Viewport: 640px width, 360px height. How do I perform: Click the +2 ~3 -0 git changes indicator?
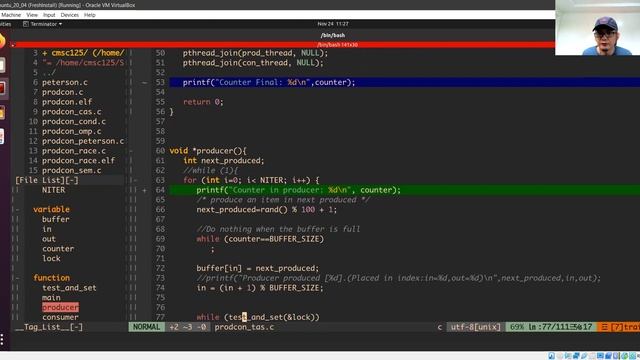188,327
